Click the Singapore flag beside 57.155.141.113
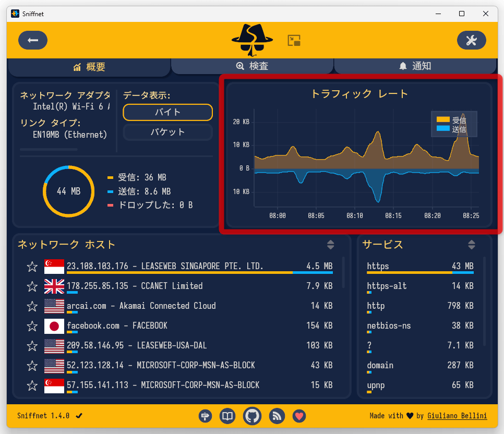This screenshot has height=434, width=504. click(54, 385)
